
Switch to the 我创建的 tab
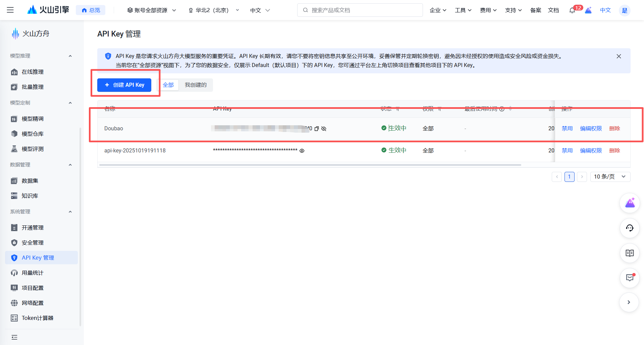(x=196, y=85)
